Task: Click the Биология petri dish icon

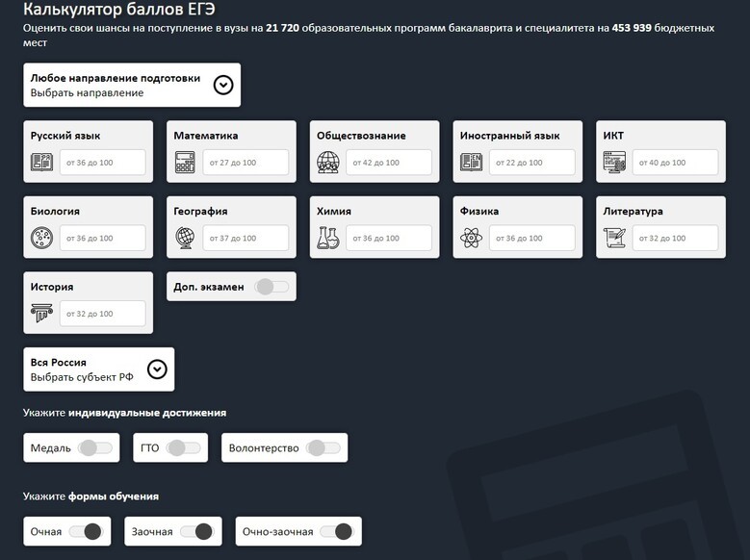Action: 41,238
